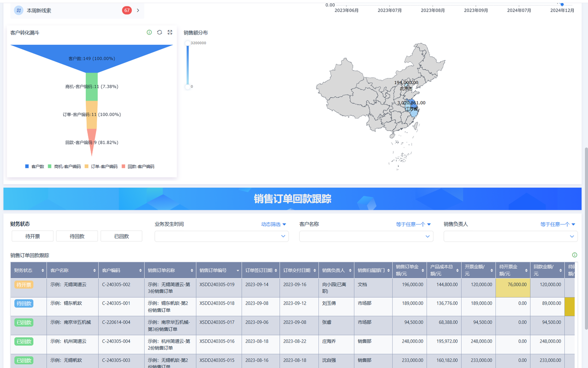Open 动态筛选 filter mode dropdown
The width and height of the screenshot is (588, 368).
point(274,224)
